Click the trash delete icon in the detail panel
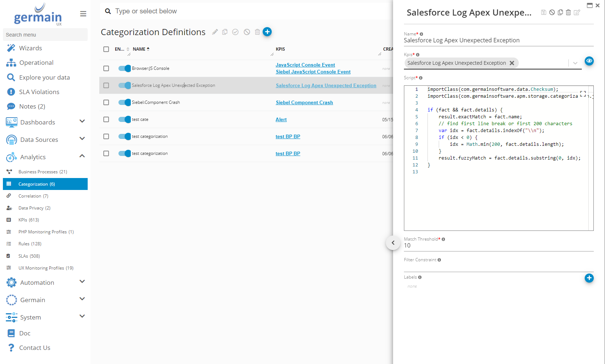The image size is (605, 364). [568, 12]
